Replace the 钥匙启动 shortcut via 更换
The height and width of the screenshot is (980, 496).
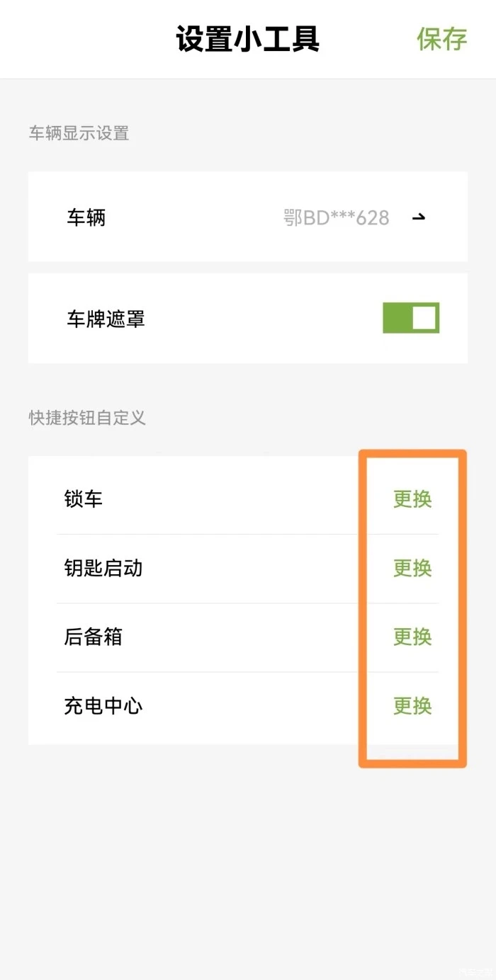(x=412, y=568)
